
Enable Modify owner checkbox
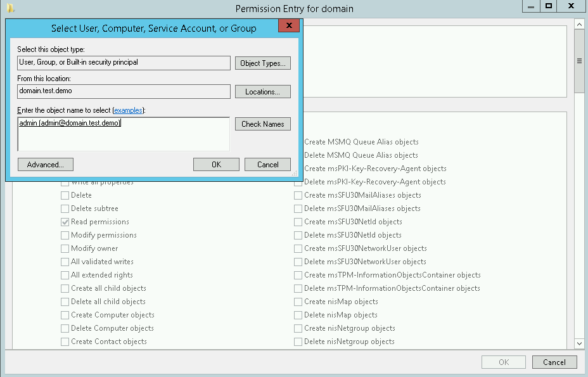(x=65, y=249)
